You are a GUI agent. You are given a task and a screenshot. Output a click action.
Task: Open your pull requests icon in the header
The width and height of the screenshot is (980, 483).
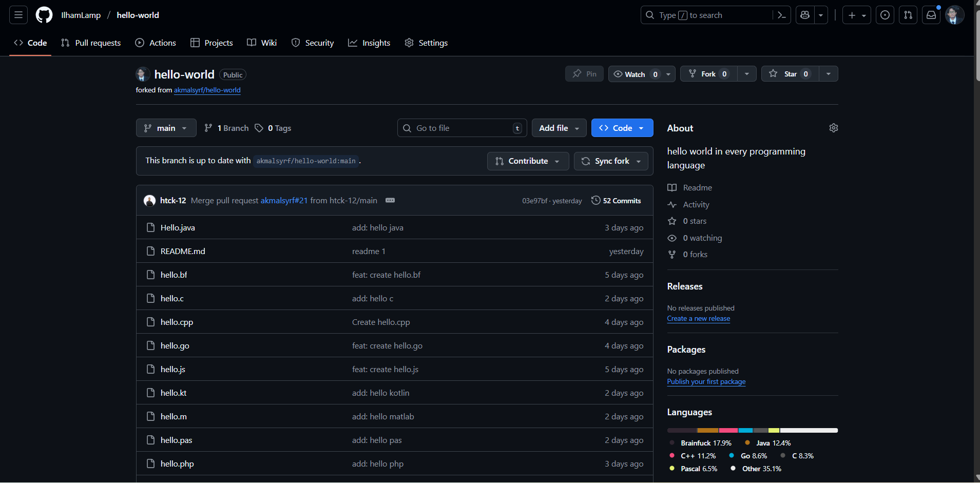click(908, 15)
